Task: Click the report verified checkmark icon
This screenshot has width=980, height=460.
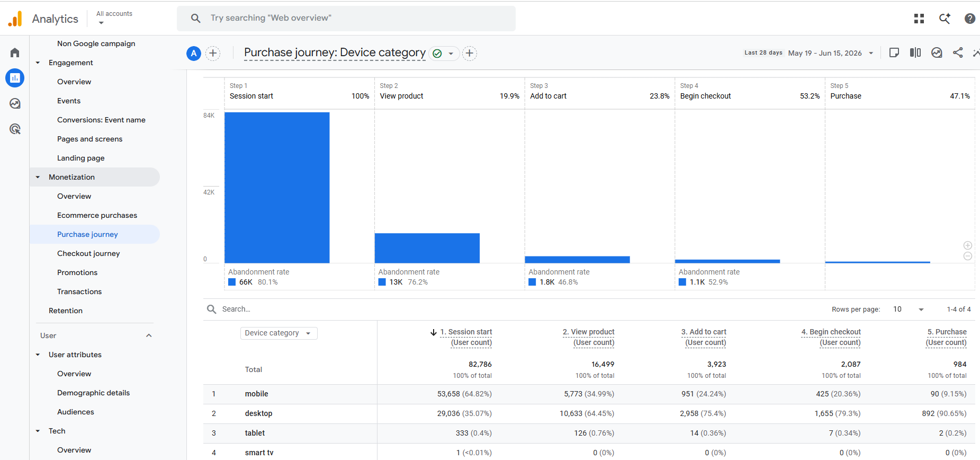Action: tap(437, 54)
